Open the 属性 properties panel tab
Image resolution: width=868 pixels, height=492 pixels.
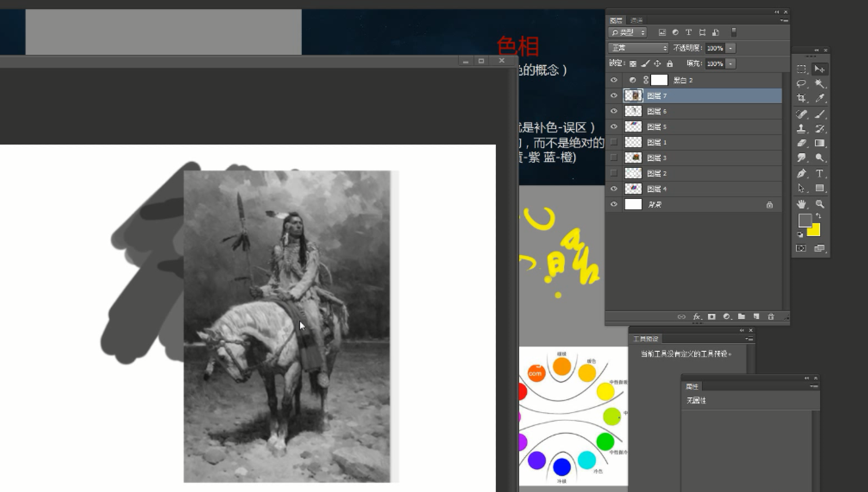point(692,387)
